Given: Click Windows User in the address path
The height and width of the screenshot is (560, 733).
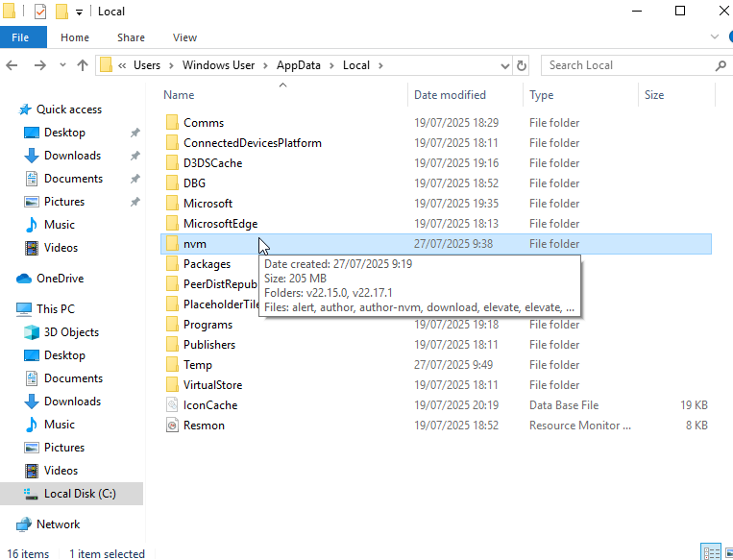Looking at the screenshot, I should pyautogui.click(x=218, y=65).
